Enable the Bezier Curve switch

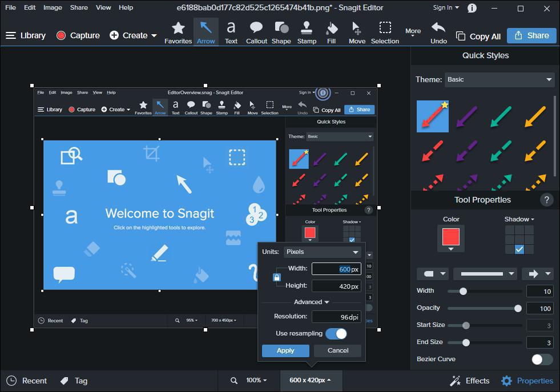542,359
